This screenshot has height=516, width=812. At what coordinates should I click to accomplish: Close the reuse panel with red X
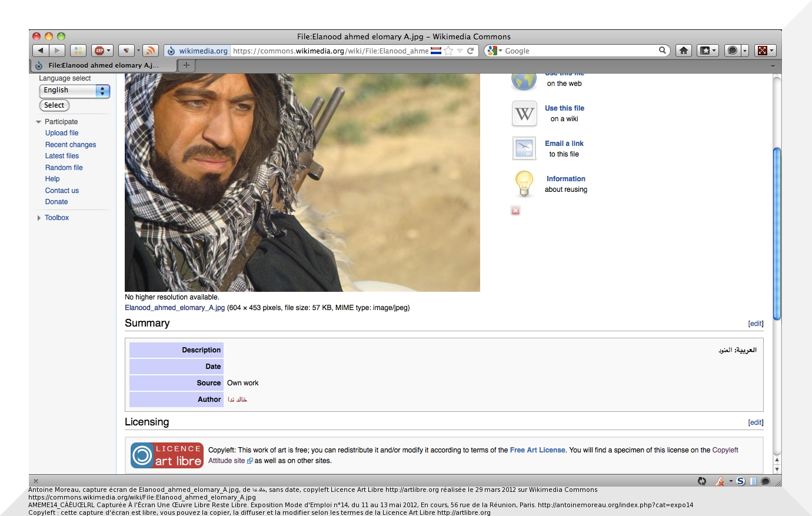click(515, 211)
